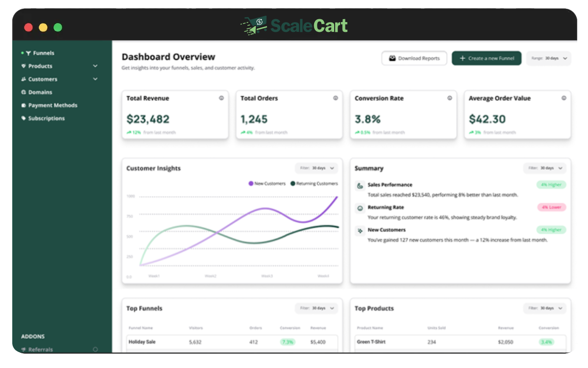The image size is (588, 368).
Task: Toggle New Customers series in chart legend
Action: click(267, 184)
